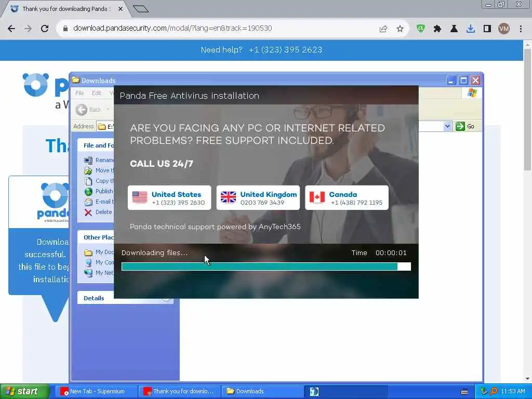Open the browser three-dot menu
This screenshot has width=532, height=399.
tap(521, 29)
